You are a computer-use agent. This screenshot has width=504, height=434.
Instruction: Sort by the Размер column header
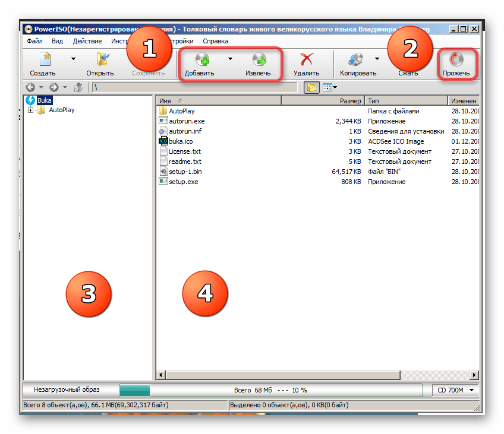point(323,101)
